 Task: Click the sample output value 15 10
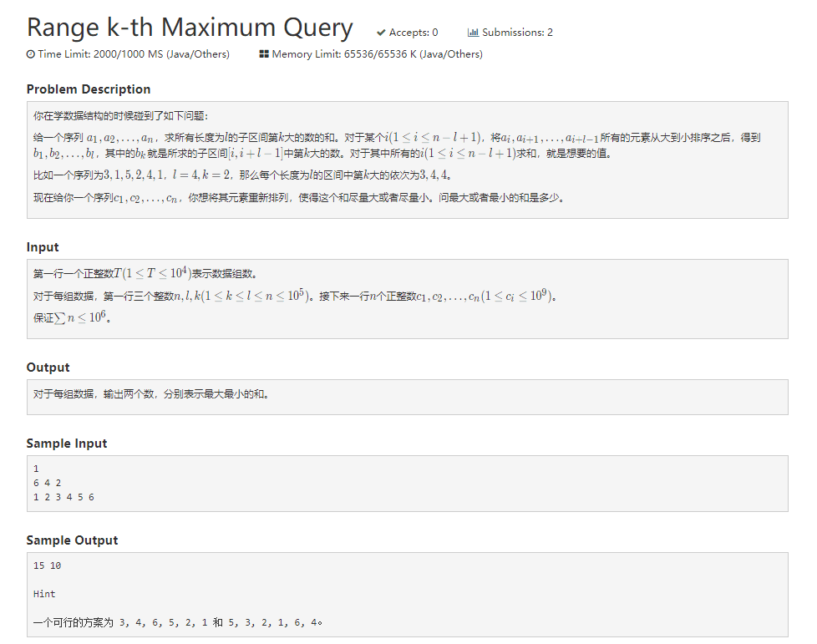pos(47,565)
